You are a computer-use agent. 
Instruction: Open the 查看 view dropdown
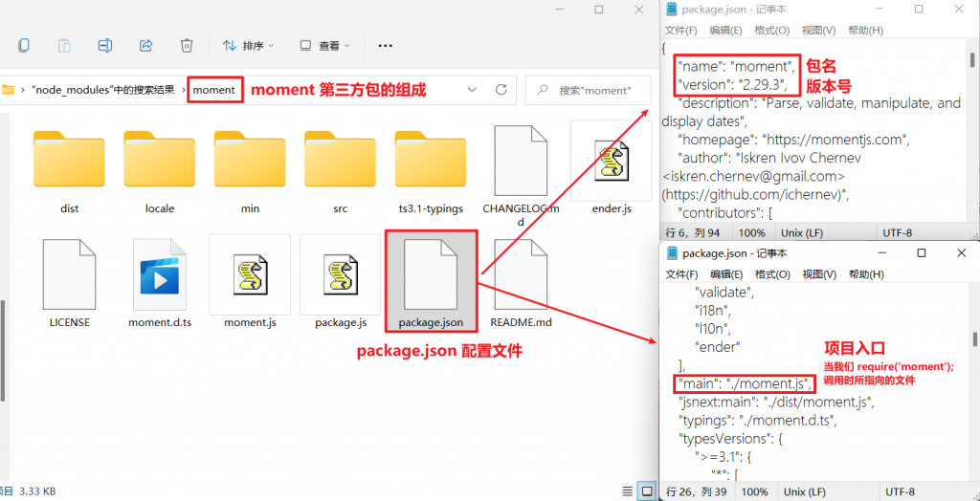point(325,46)
